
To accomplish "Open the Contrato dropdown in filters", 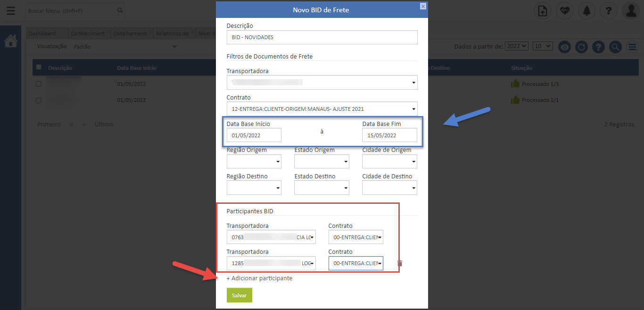I will (322, 109).
